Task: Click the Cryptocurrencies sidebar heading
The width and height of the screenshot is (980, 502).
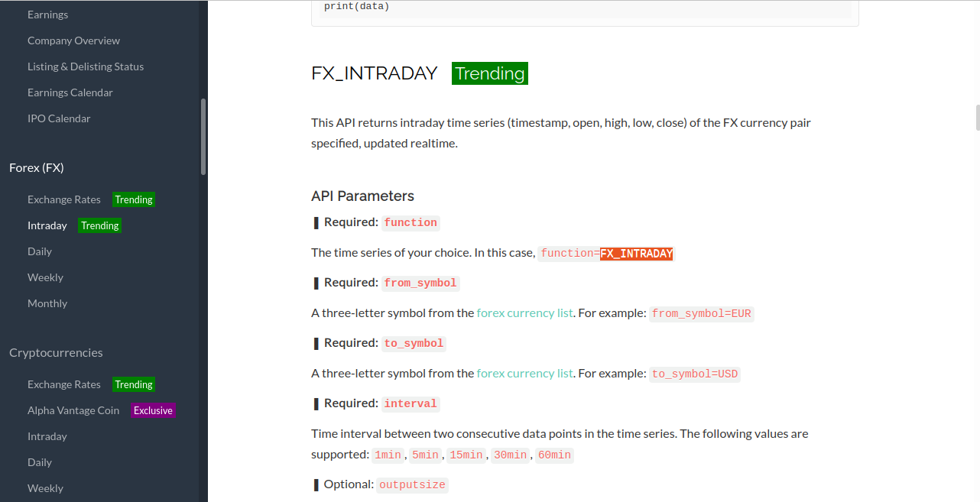Action: click(56, 352)
